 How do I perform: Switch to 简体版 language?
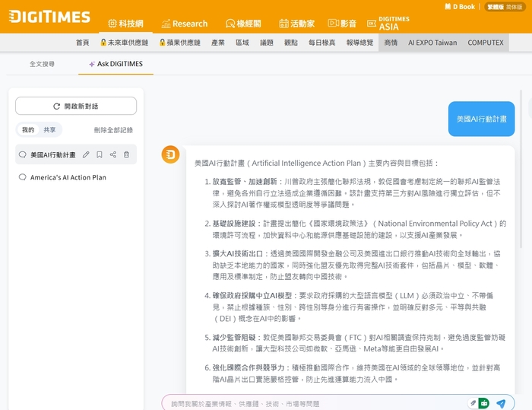(514, 7)
